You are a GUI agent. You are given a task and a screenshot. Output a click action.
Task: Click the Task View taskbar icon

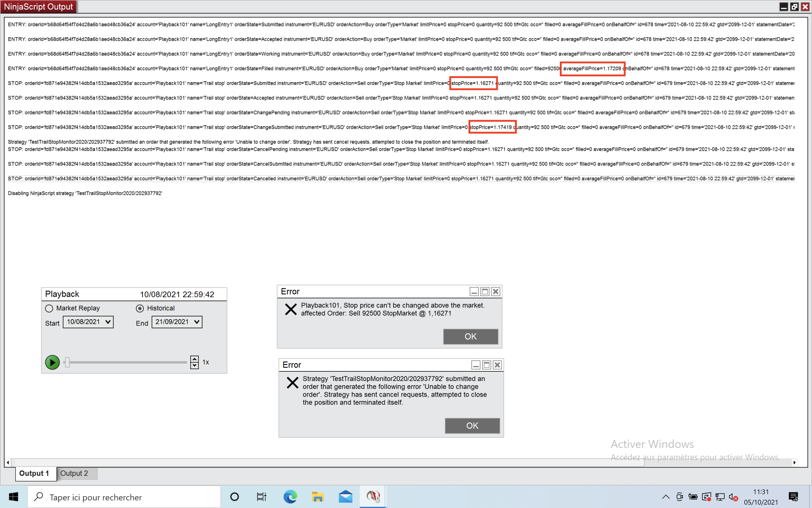(261, 497)
